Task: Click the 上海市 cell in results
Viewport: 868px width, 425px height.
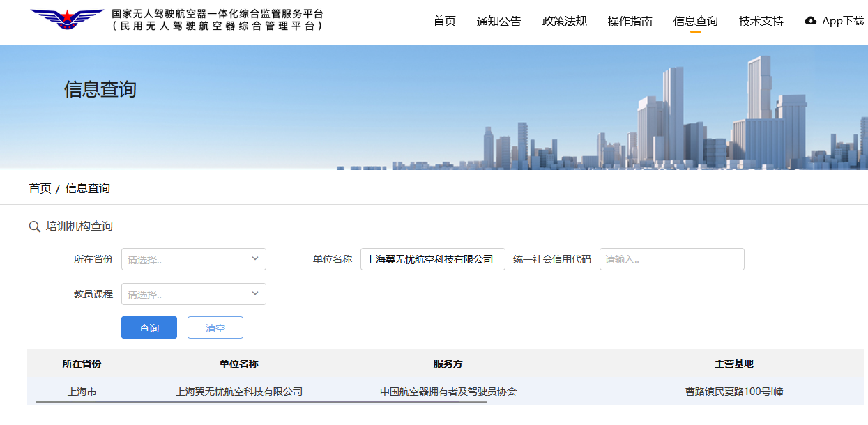Action: [x=82, y=392]
